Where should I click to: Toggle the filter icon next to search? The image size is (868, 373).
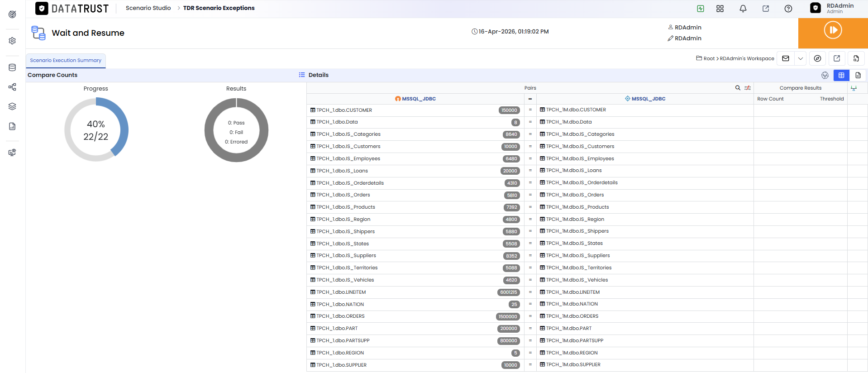(x=748, y=88)
